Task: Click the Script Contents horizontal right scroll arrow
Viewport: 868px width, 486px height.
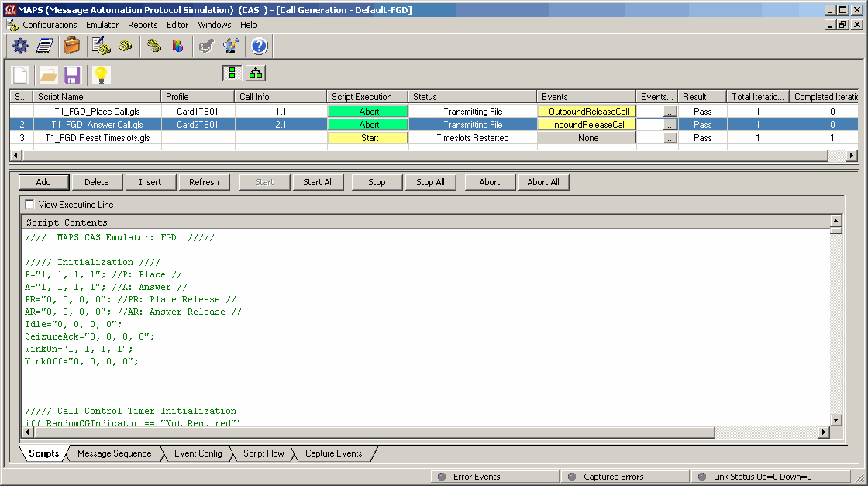Action: [x=824, y=432]
